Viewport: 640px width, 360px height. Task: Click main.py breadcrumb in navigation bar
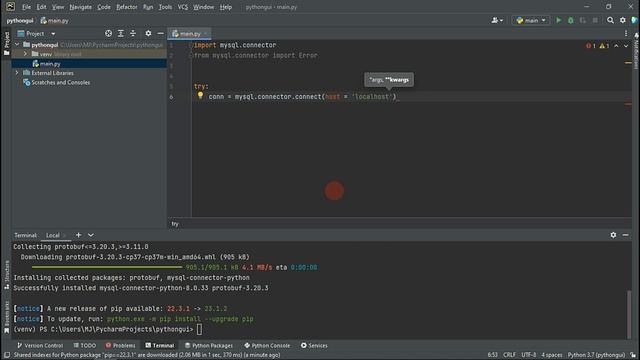click(x=54, y=20)
